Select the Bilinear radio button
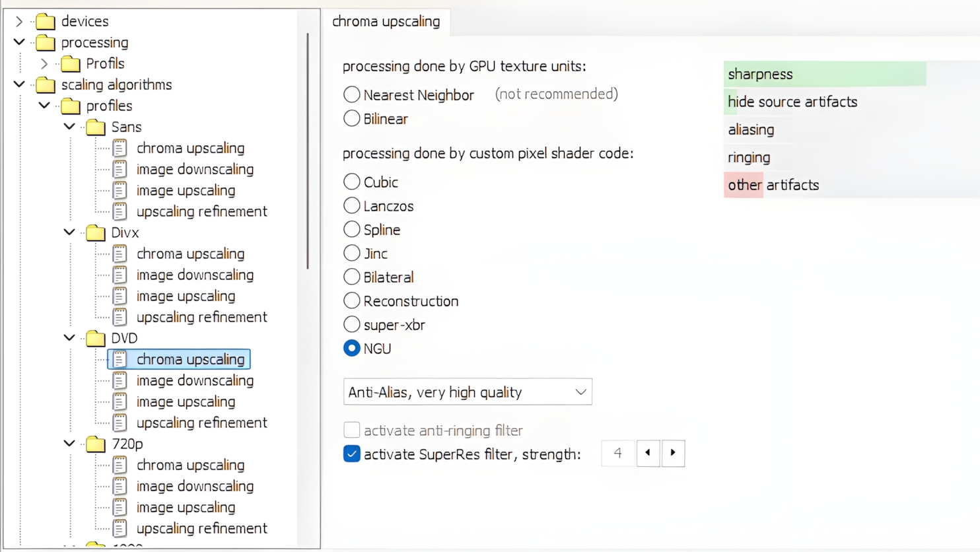Image resolution: width=980 pixels, height=552 pixels. (352, 119)
